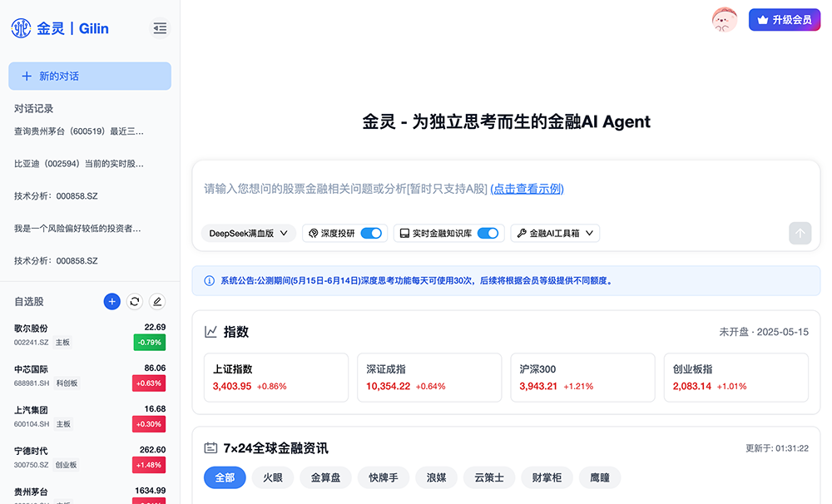Select the 浪媒 news tab

[436, 477]
